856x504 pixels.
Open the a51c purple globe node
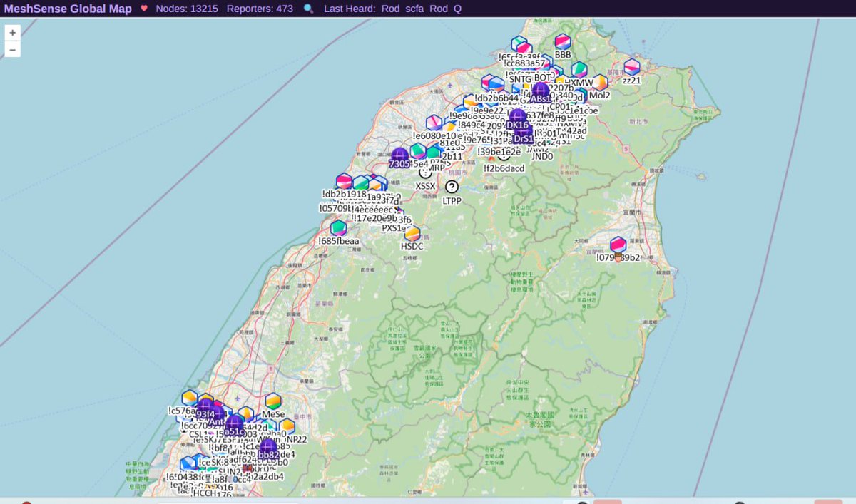point(235,424)
